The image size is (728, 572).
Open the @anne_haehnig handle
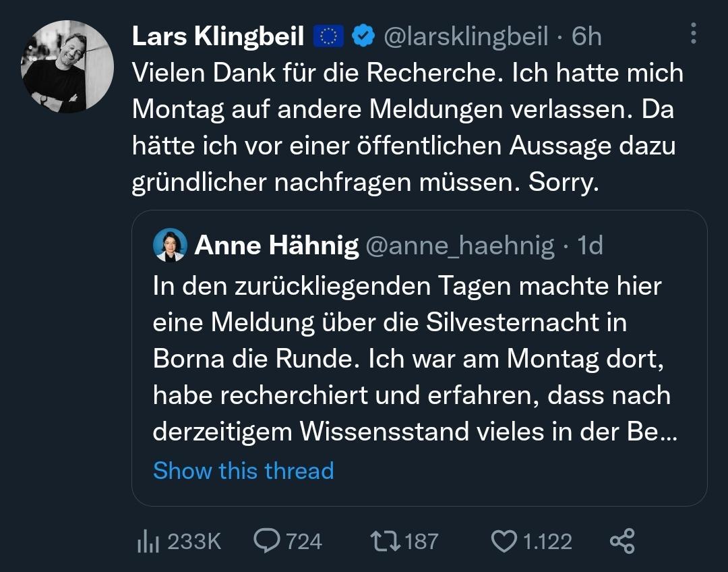[460, 246]
